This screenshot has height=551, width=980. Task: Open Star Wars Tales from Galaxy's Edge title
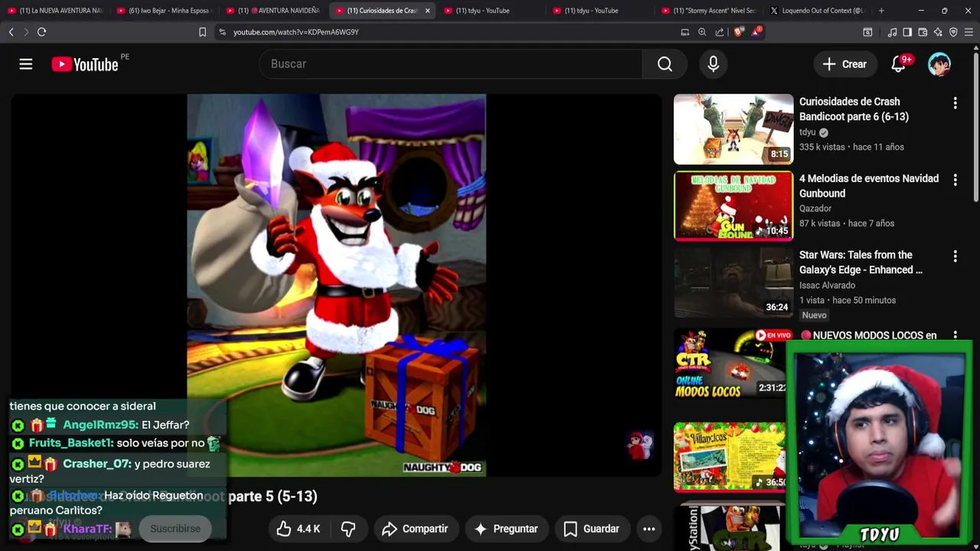pyautogui.click(x=861, y=262)
